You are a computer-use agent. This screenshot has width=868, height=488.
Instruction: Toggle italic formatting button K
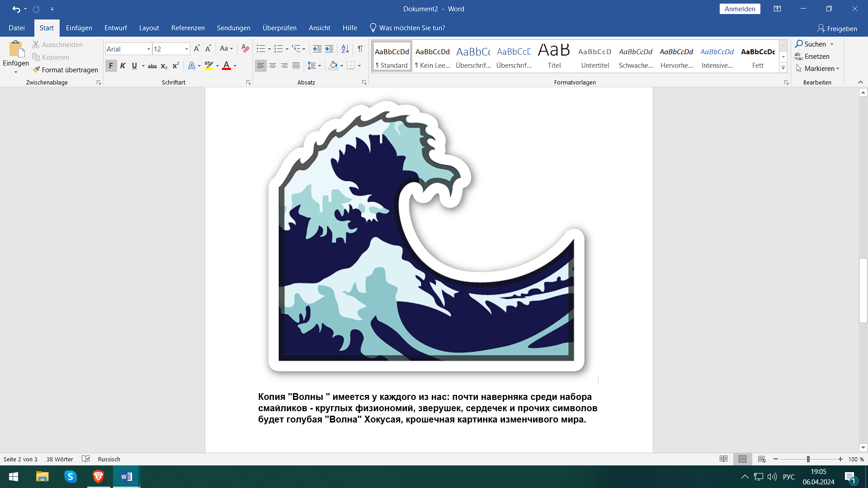123,66
